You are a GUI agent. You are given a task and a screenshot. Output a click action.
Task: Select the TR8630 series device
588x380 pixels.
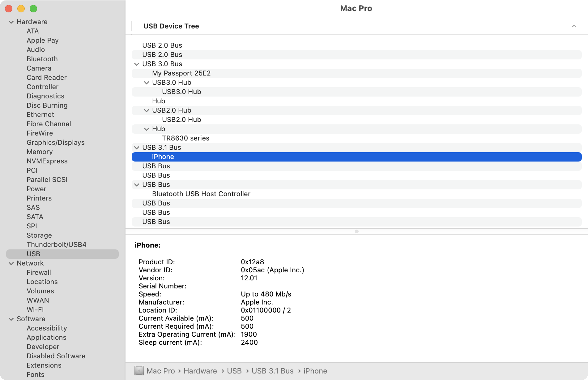point(357,138)
